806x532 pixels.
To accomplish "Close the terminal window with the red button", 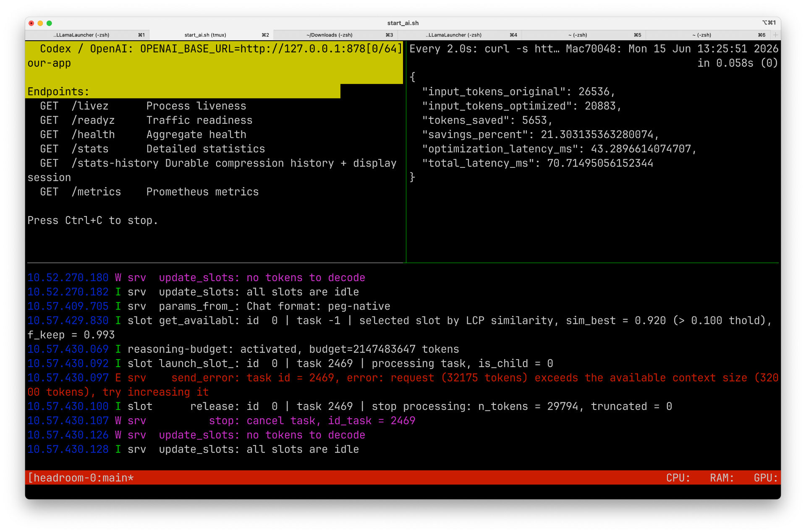I will click(31, 23).
